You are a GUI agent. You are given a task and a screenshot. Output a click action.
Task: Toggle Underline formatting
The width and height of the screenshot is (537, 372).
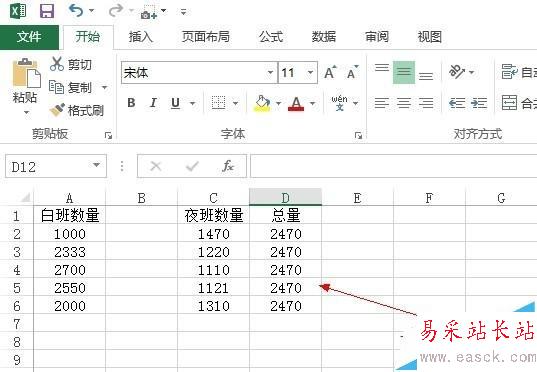tap(175, 103)
